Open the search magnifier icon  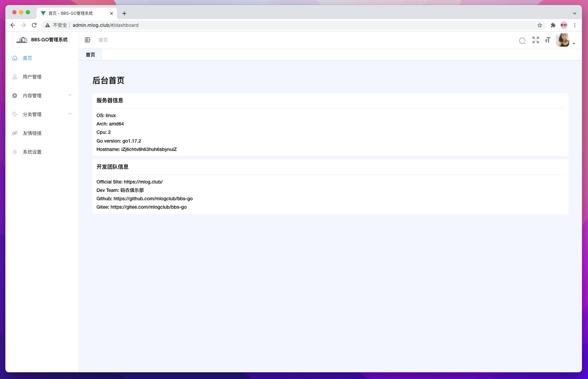[522, 41]
